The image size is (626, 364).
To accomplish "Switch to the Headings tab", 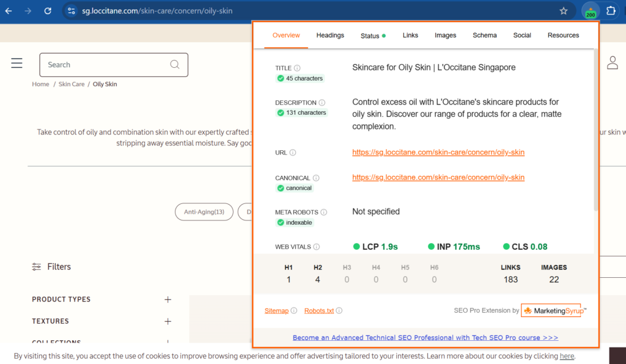I will click(330, 35).
